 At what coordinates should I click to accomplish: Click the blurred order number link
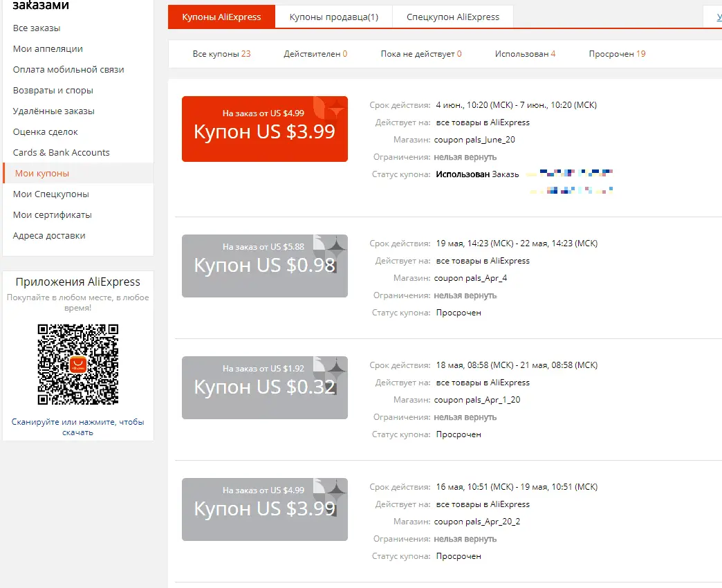point(570,181)
